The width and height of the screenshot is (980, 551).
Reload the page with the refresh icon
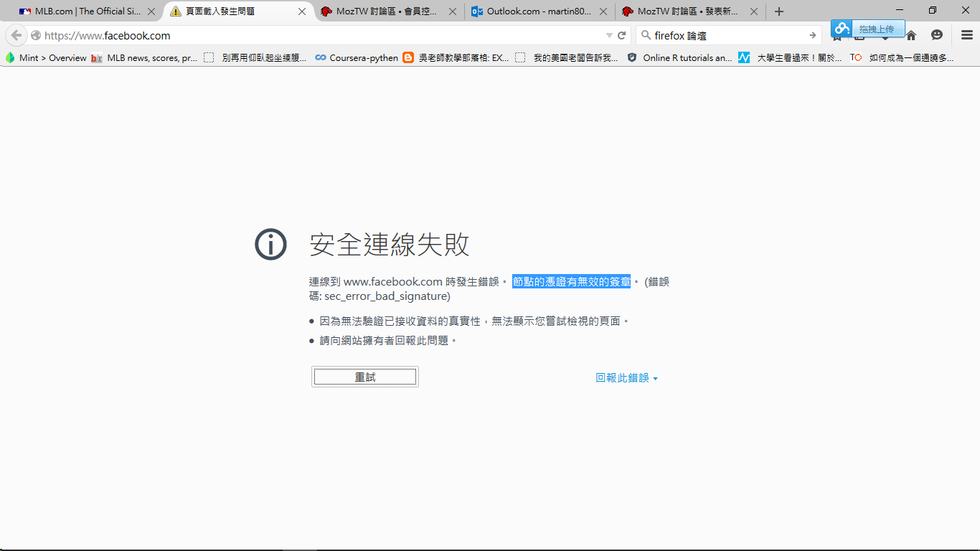pos(622,35)
